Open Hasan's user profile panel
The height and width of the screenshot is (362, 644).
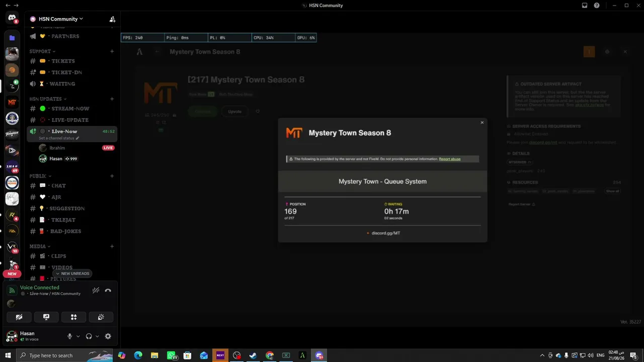click(x=34, y=336)
